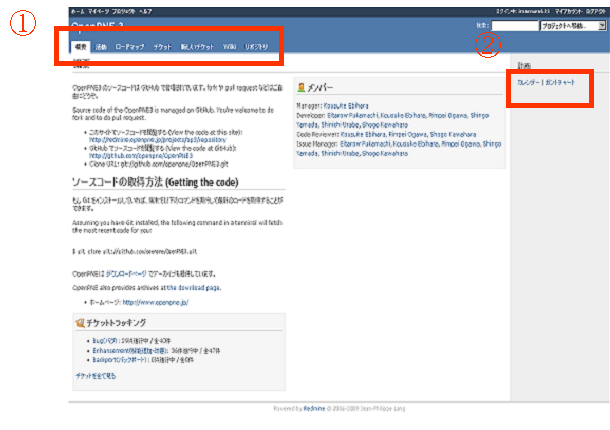Screen dimensions: 610x430
Task: Open the Redmine link in the footer
Action: pos(314,409)
